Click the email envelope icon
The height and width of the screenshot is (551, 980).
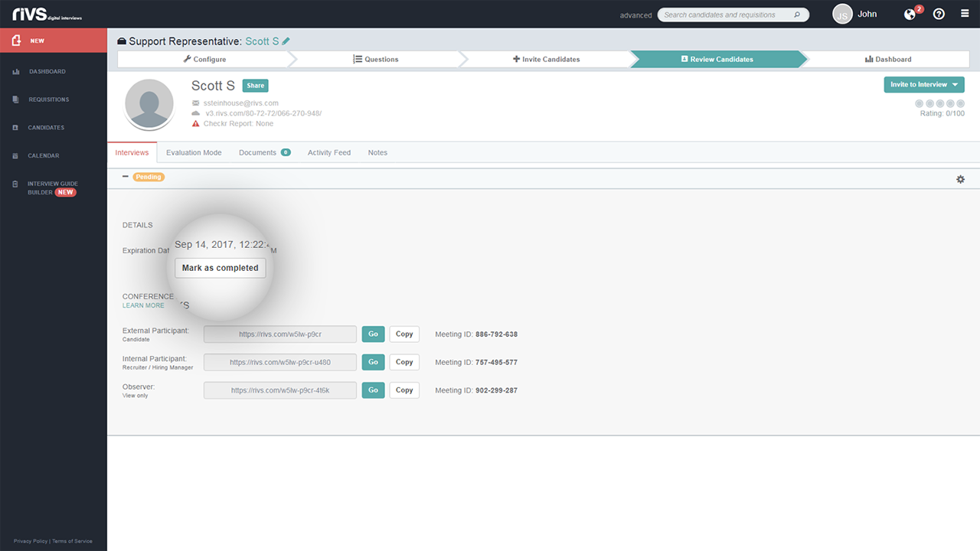point(196,103)
